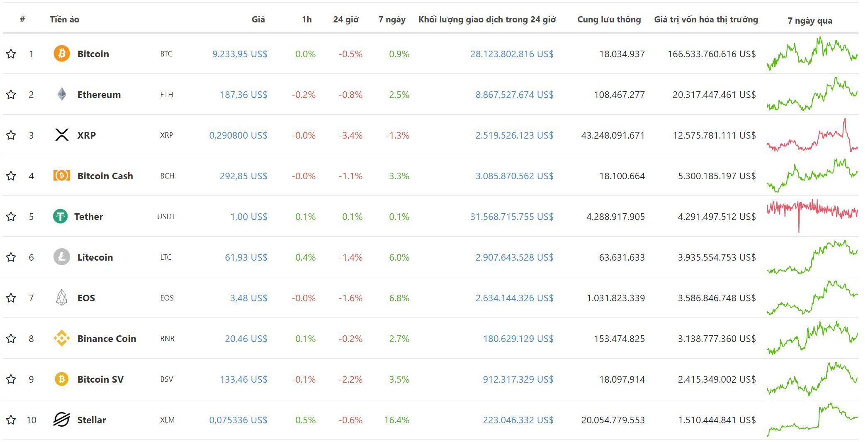Click Ethereum price 187,36 US$
The height and width of the screenshot is (442, 868).
click(243, 94)
